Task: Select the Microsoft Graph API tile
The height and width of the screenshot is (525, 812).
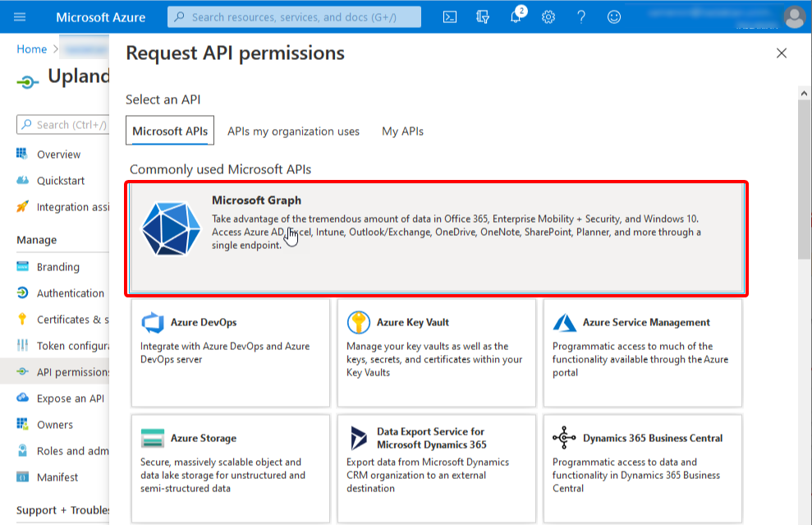Action: point(437,238)
